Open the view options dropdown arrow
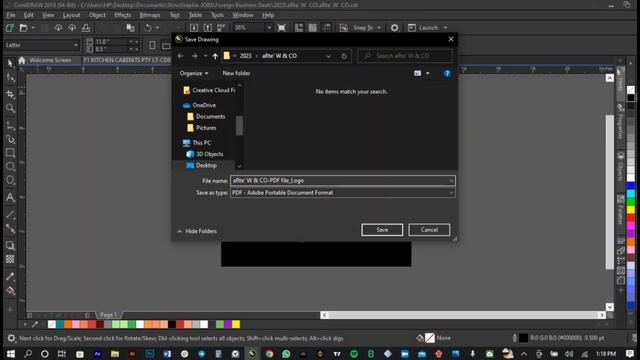This screenshot has height=360, width=640. point(428,73)
